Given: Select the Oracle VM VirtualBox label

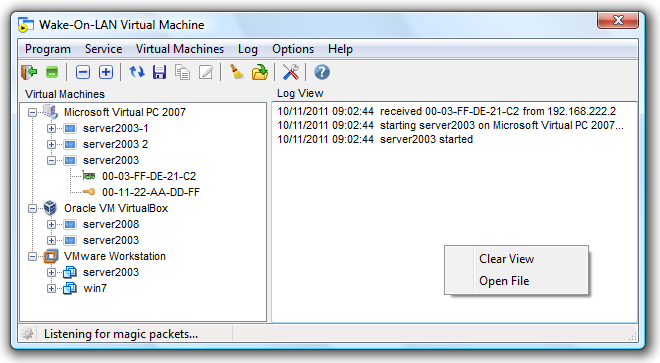Looking at the screenshot, I should coord(116,208).
